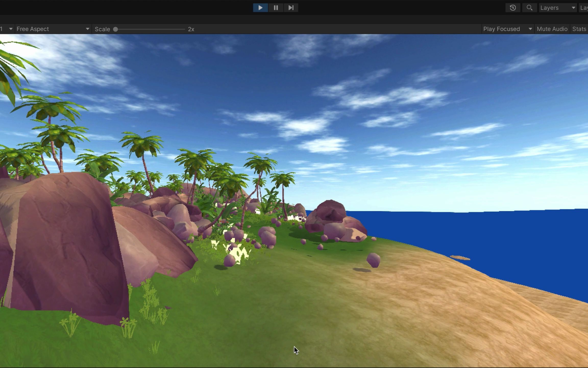The image size is (588, 368).
Task: Open the Undo History icon
Action: coord(513,8)
